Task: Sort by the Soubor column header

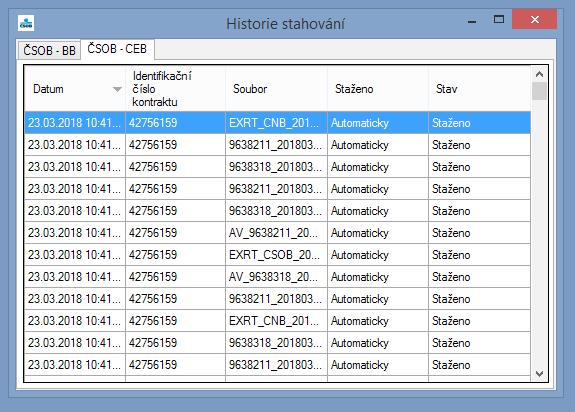Action: 276,89
